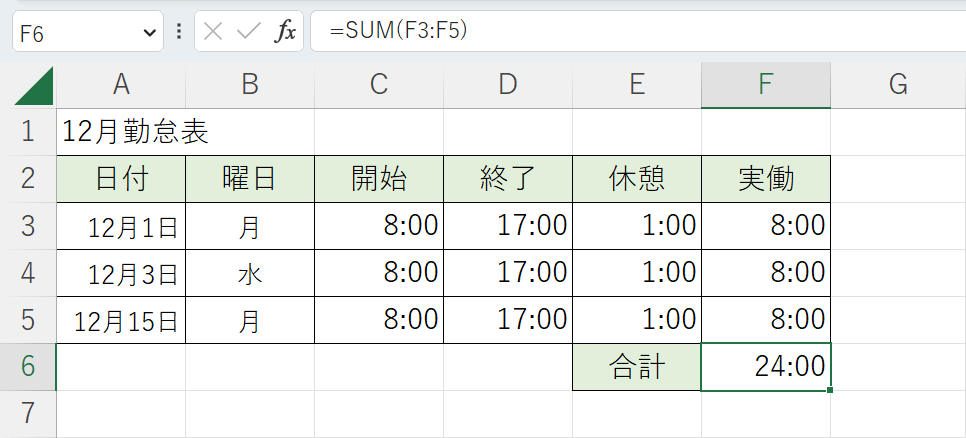Select row 7 header

click(x=28, y=413)
